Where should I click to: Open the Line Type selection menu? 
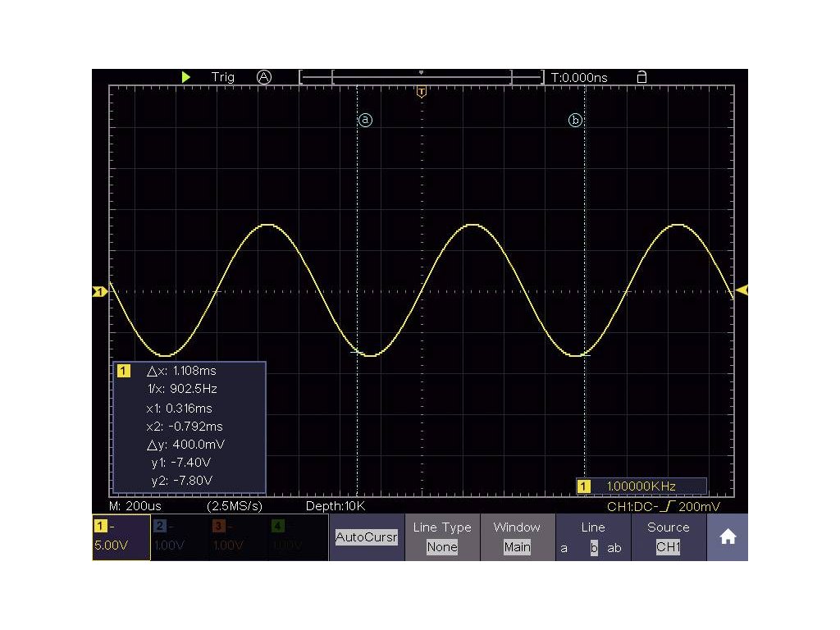tap(442, 537)
